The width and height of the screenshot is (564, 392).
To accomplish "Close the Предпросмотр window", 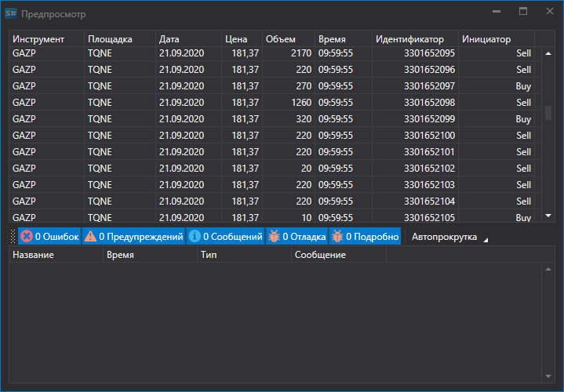I will pos(550,12).
